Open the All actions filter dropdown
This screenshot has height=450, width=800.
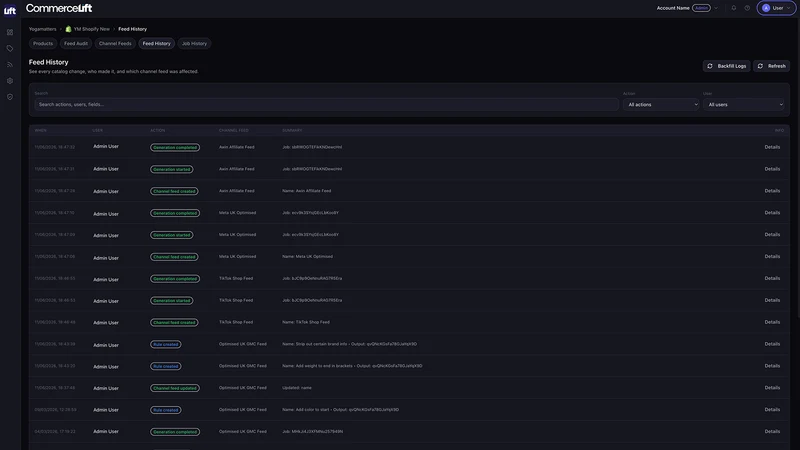661,105
